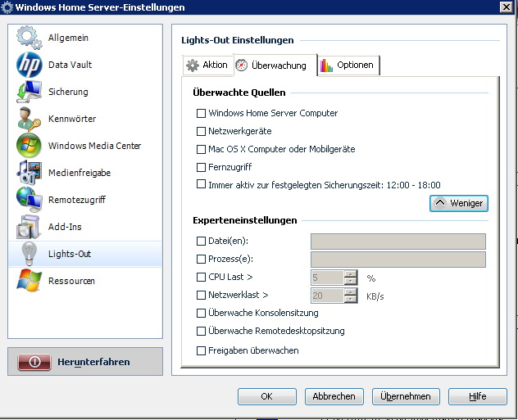Open the Hilfe button
Viewport: 518px width, 420px height.
(x=477, y=396)
